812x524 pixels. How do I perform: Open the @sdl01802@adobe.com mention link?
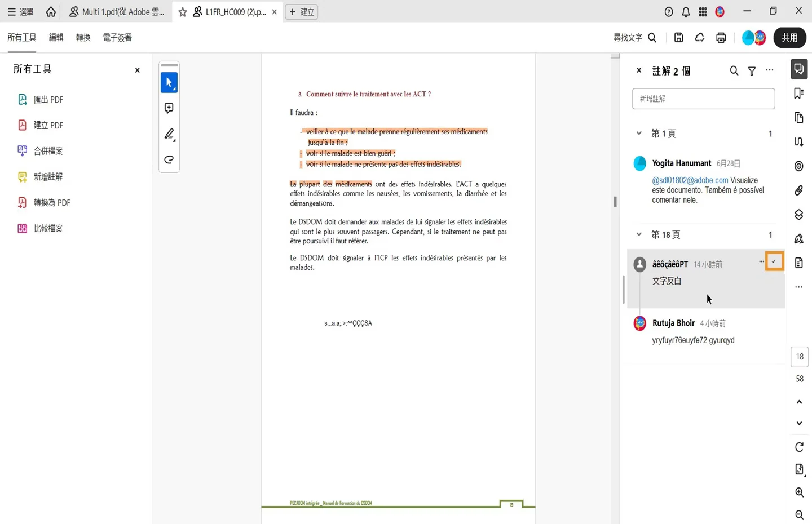point(690,180)
